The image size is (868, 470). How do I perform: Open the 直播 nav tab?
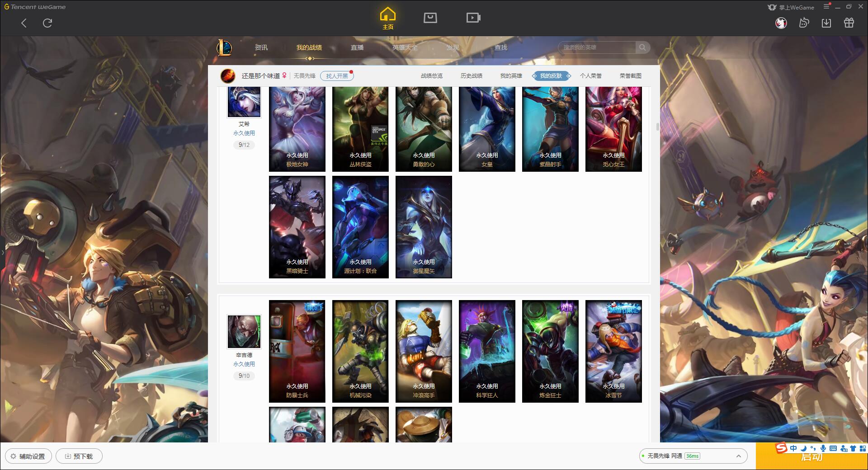tap(357, 47)
